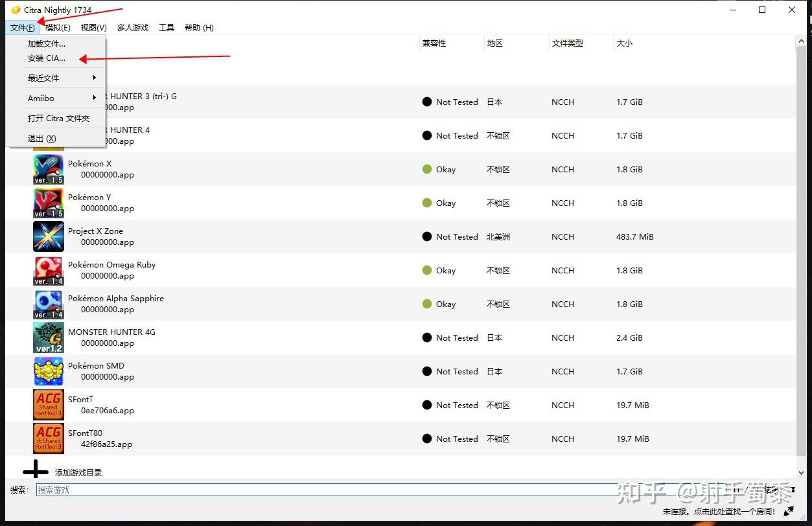The width and height of the screenshot is (812, 526).
Task: Open the 视图(V) menu
Action: [93, 27]
